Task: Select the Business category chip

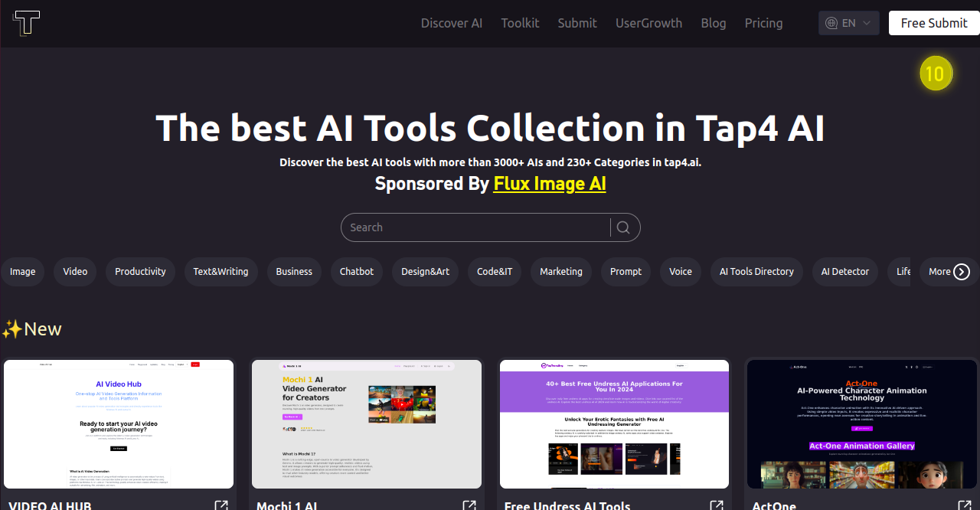Action: point(294,272)
